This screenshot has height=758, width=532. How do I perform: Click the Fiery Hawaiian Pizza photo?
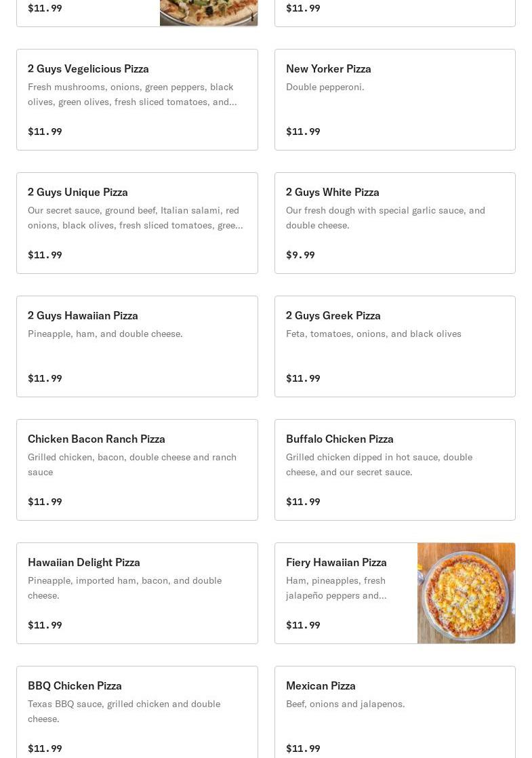pos(466,593)
